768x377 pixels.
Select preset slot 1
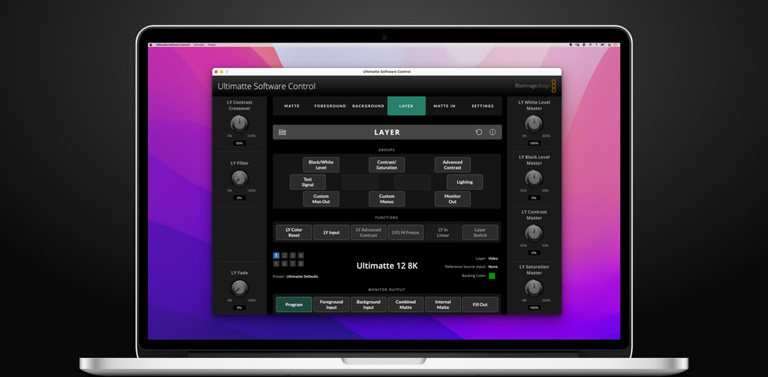coord(276,256)
